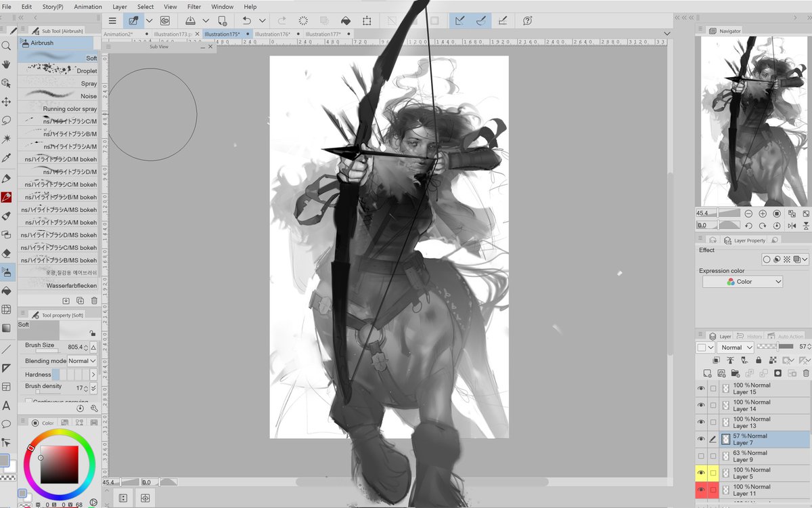This screenshot has height=508, width=812.
Task: Select the Straight line figure tool
Action: [x=6, y=350]
